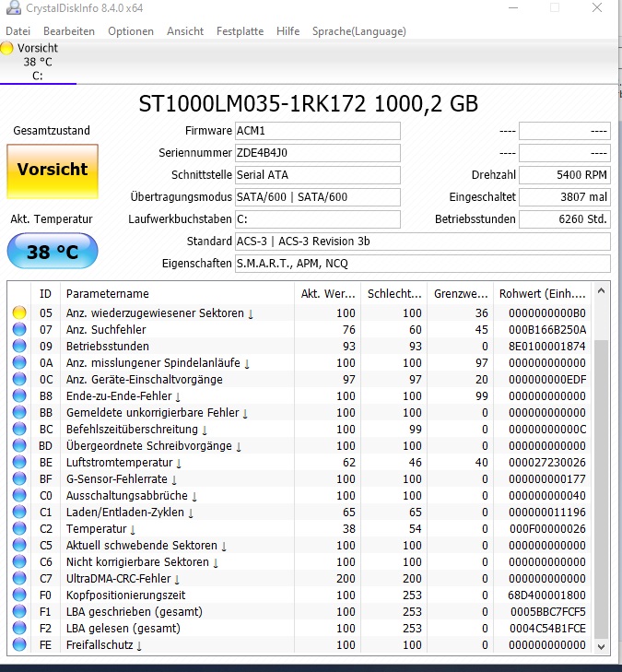Open the Datei menu
Image resolution: width=622 pixels, height=672 pixels.
pos(18,31)
